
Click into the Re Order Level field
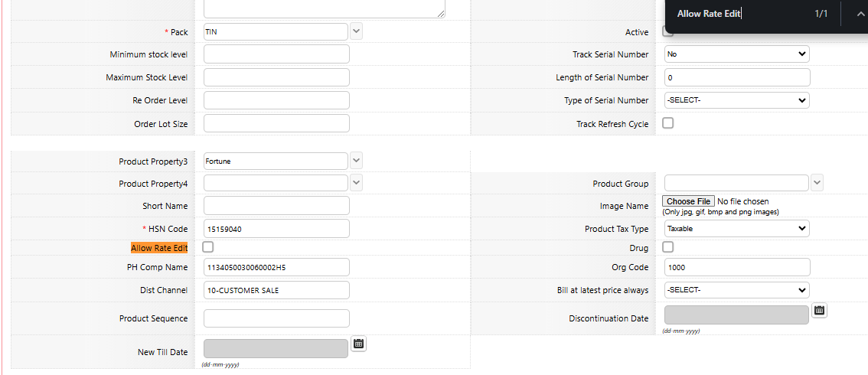(x=277, y=100)
